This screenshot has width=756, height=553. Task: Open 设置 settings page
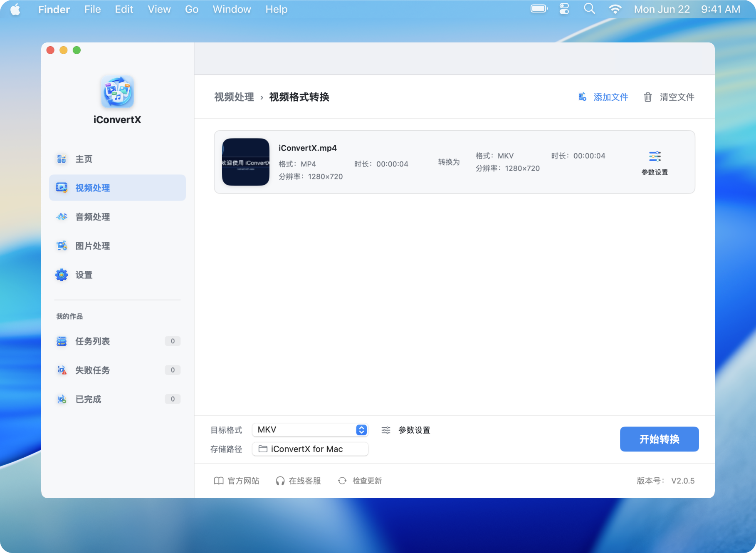(117, 275)
